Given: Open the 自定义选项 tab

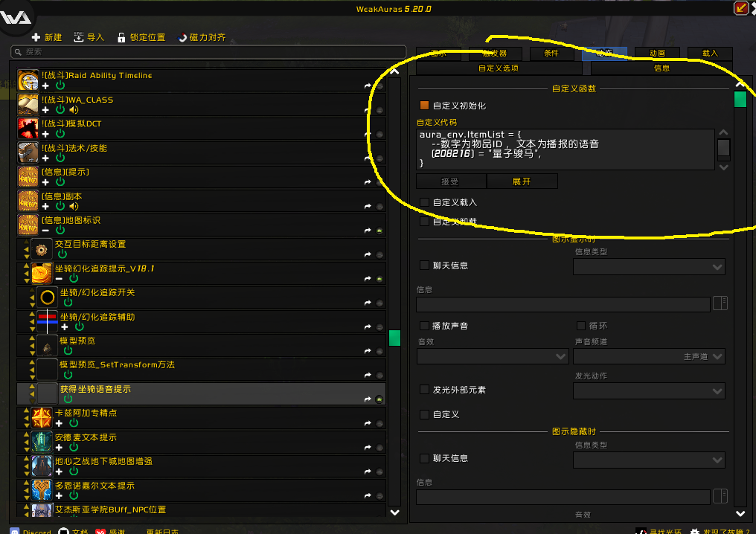Looking at the screenshot, I should [x=497, y=67].
